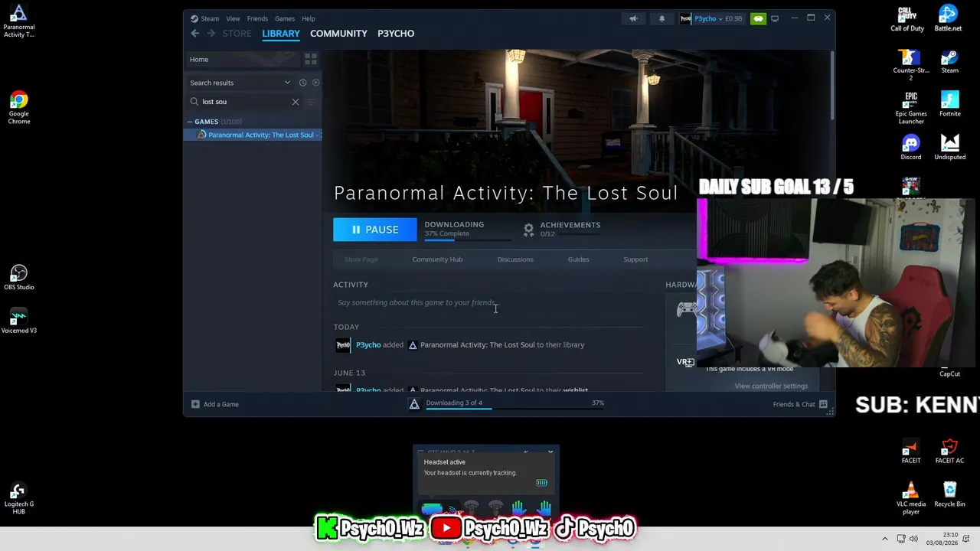Open the Undisputed desktop shortcut
The image size is (980, 551).
(950, 148)
